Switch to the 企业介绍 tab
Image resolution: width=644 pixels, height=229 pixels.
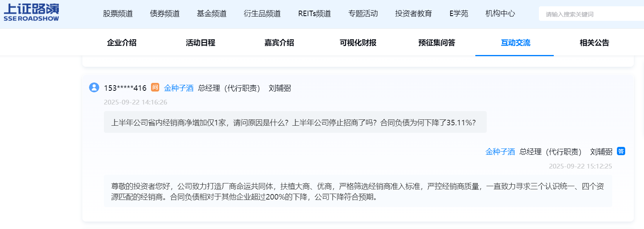click(x=122, y=43)
